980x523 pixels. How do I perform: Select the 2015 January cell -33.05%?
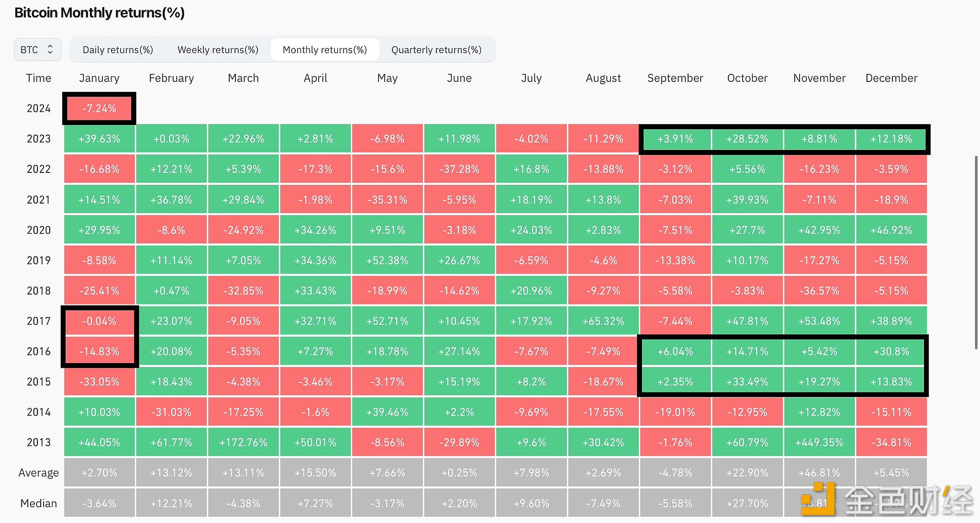point(100,382)
